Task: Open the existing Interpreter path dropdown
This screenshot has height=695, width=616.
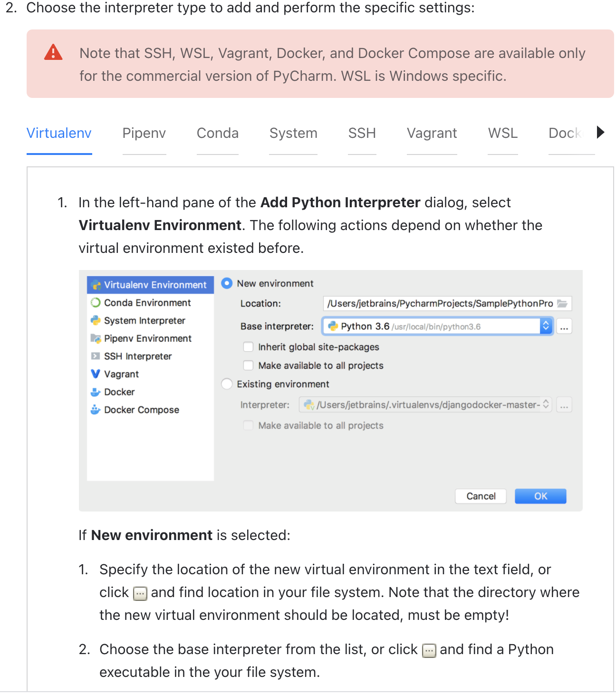Action: [x=546, y=405]
